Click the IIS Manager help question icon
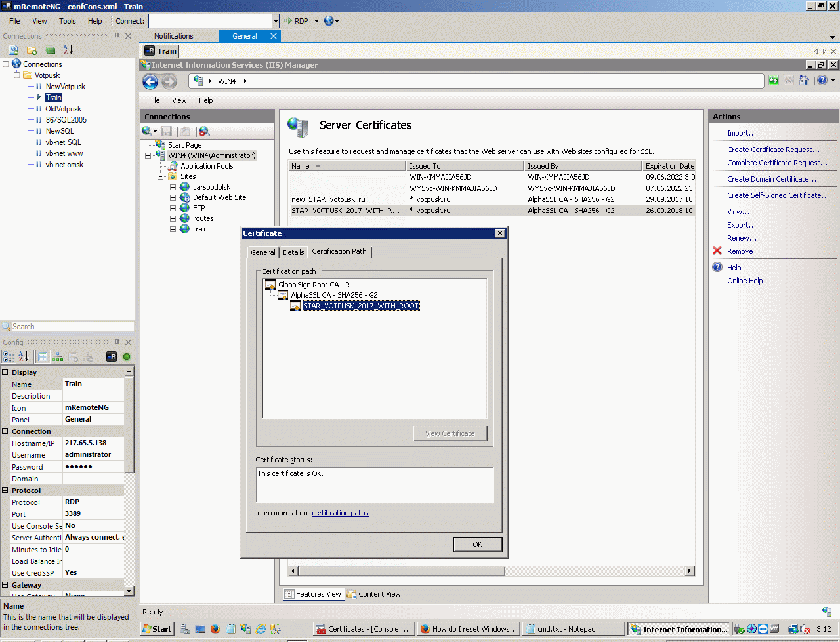 [822, 80]
